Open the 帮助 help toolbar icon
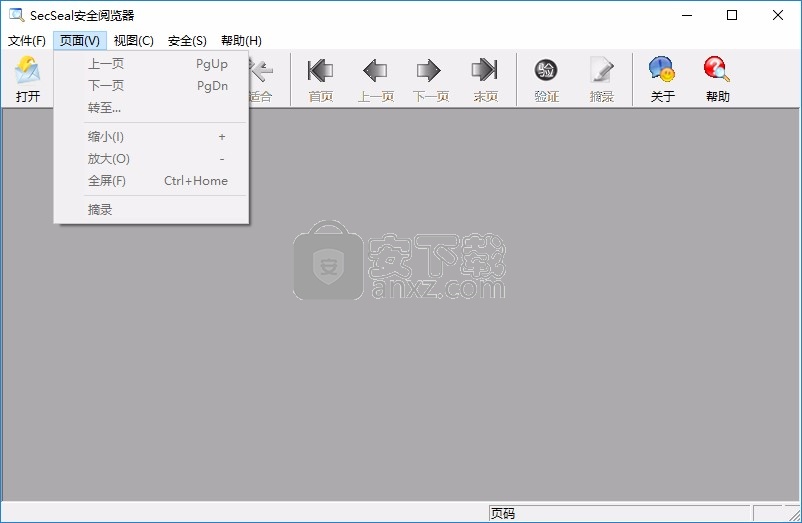The width and height of the screenshot is (802, 523). pyautogui.click(x=717, y=70)
